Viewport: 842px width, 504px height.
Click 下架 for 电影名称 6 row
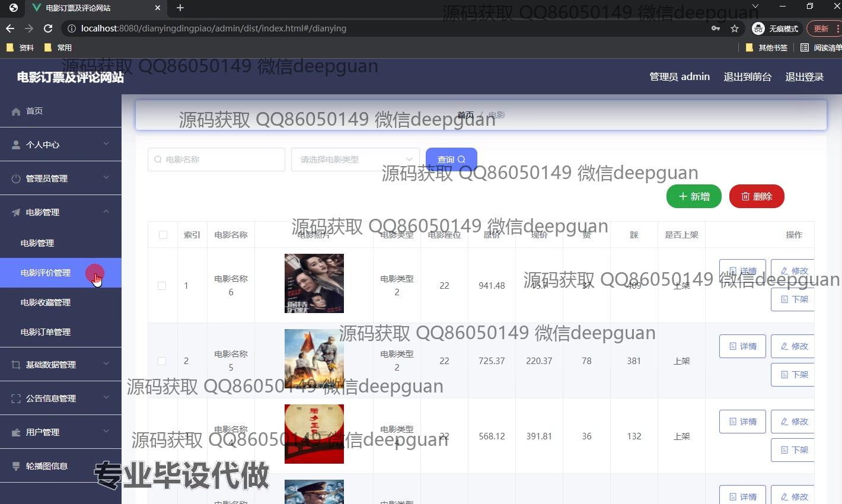[x=793, y=299]
